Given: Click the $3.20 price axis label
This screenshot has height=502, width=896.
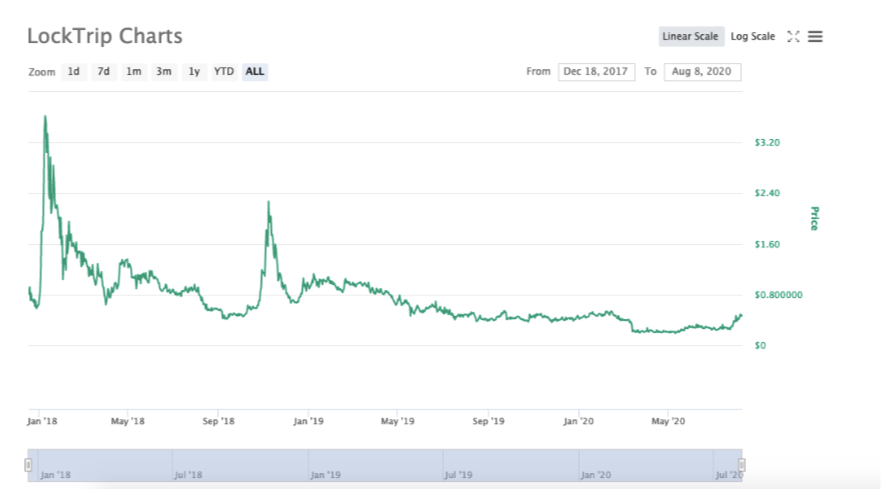Looking at the screenshot, I should click(767, 142).
